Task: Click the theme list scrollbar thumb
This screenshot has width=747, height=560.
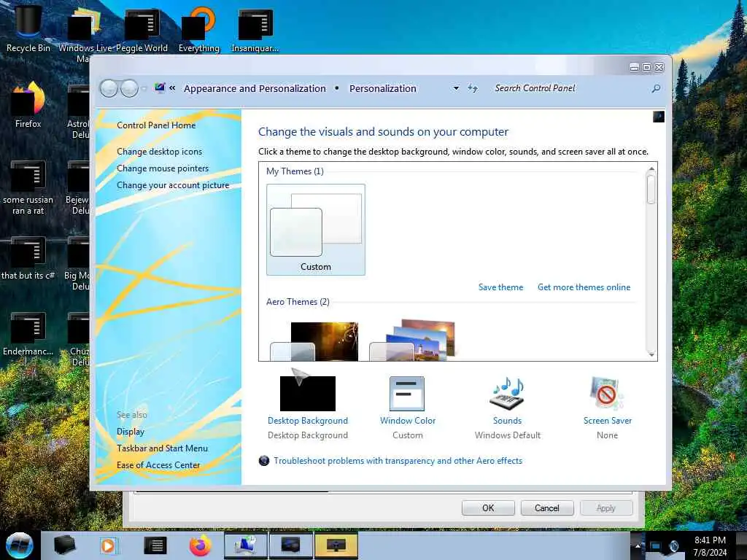Action: [x=651, y=190]
